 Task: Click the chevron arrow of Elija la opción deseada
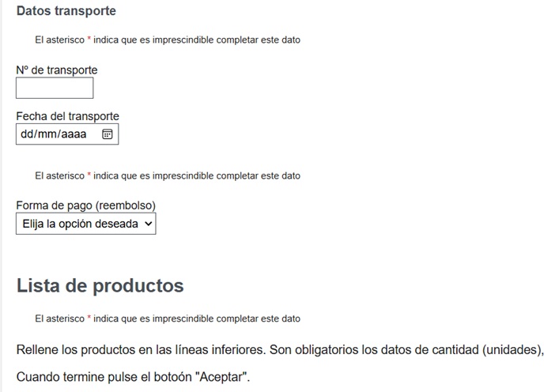[x=148, y=224]
